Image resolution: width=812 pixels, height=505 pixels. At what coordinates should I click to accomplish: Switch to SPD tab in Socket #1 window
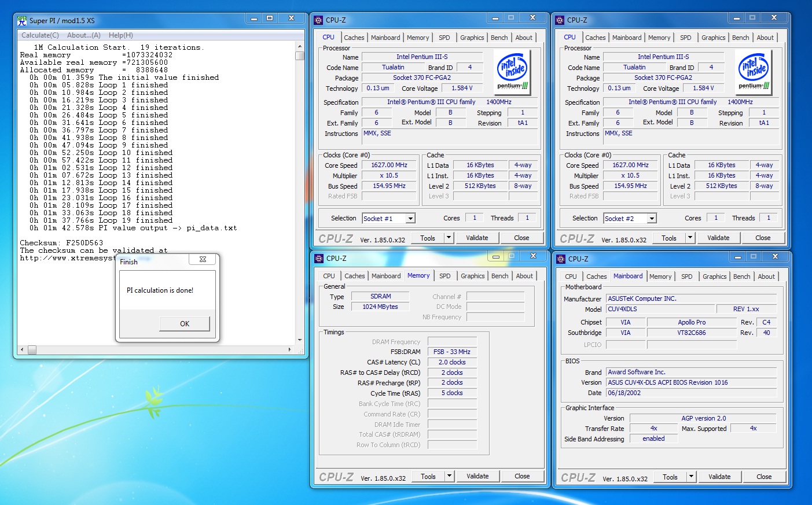tap(444, 38)
